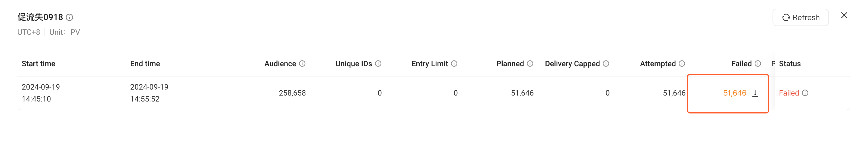Image resolution: width=868 pixels, height=152 pixels.
Task: Click the Planned column info icon
Action: click(530, 64)
